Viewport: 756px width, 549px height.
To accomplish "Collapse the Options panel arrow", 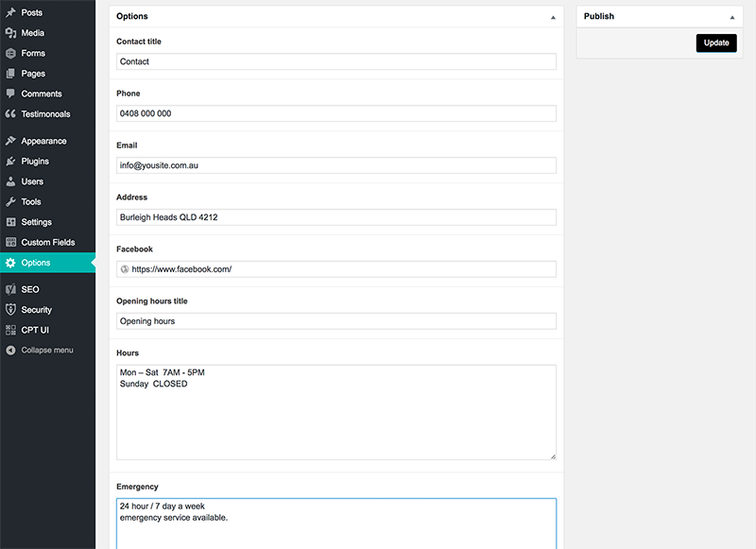I will click(553, 17).
